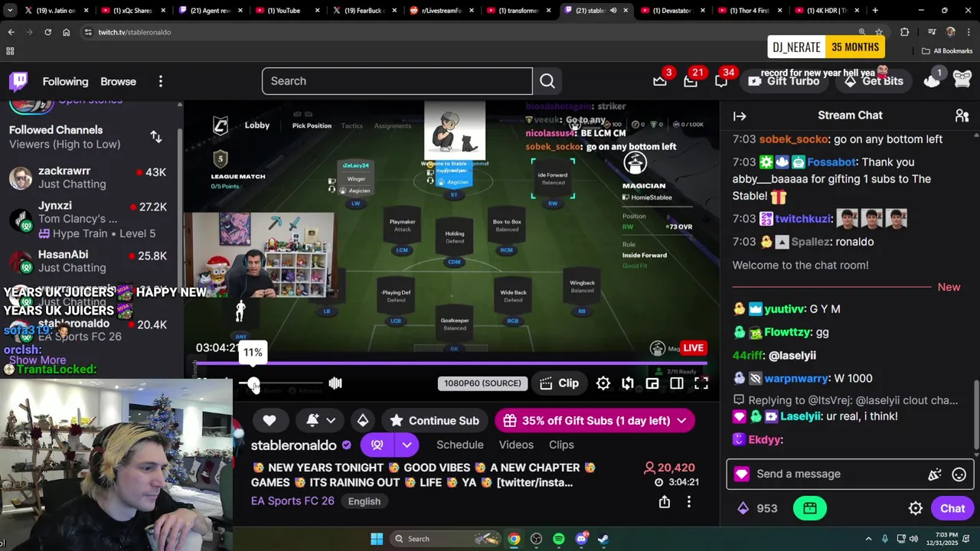Open more options dots below viewer count

[689, 502]
